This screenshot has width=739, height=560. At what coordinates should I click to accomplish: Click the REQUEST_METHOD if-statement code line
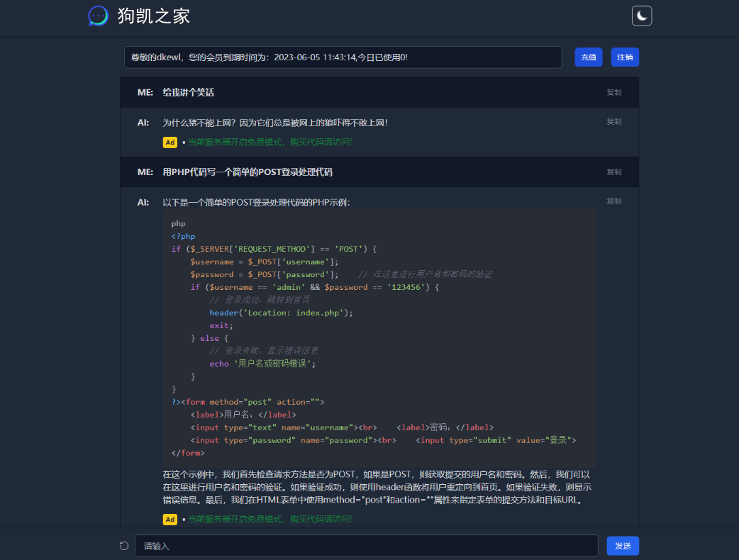pos(274,249)
